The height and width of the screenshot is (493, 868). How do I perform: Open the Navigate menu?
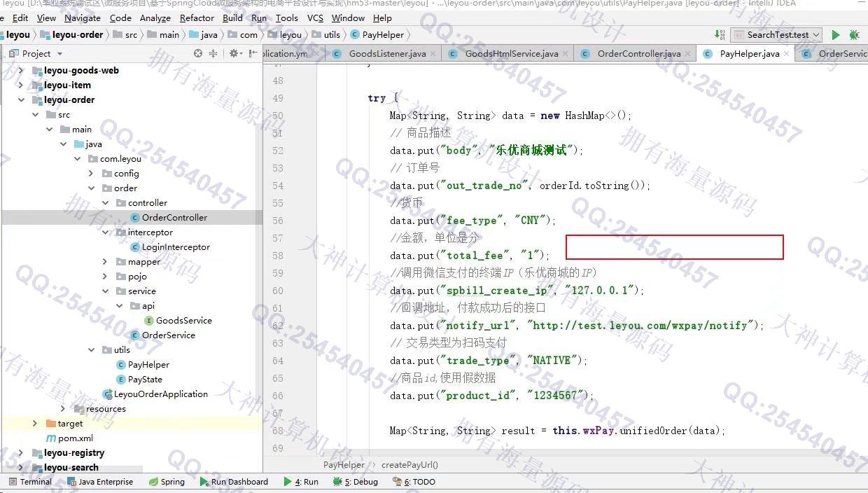83,18
